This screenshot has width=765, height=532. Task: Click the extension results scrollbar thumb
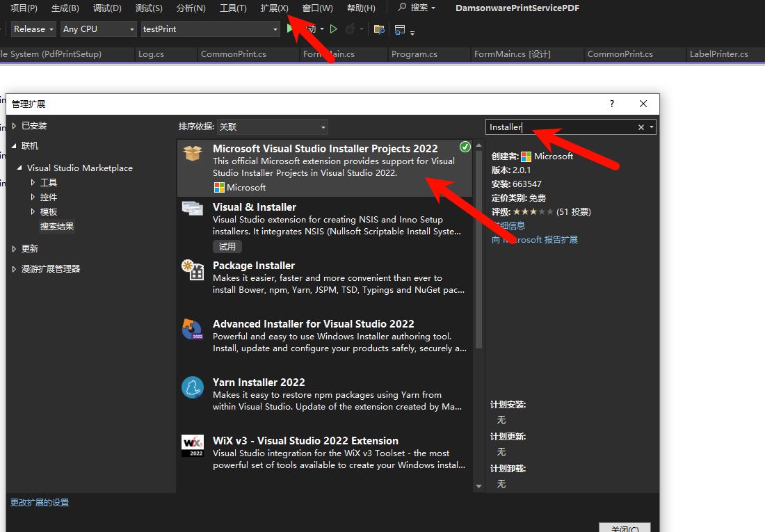478,250
